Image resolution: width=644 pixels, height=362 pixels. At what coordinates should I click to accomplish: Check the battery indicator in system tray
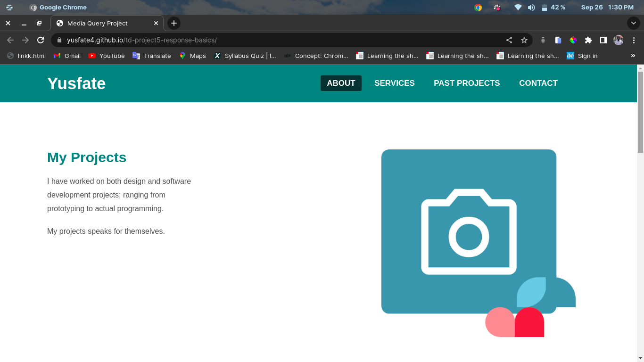tap(553, 7)
